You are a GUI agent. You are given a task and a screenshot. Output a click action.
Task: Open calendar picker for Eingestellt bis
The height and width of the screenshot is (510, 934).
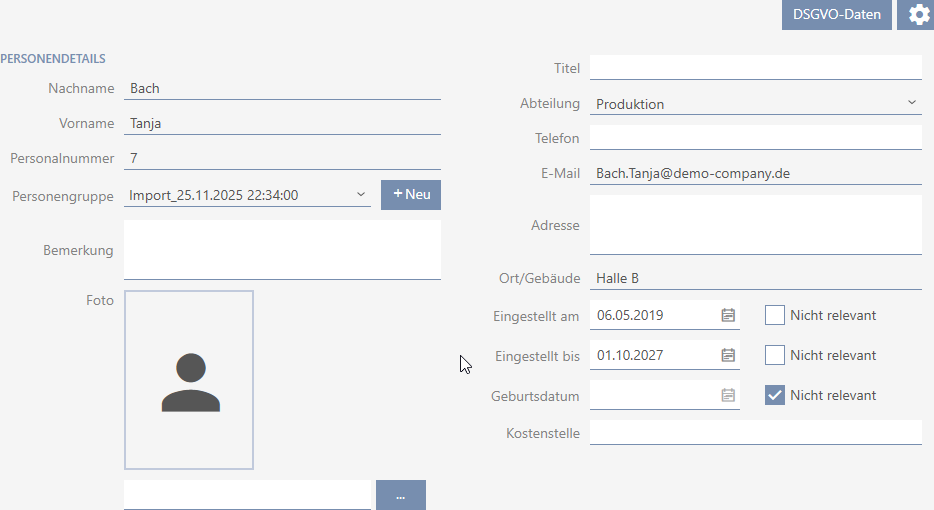click(x=728, y=355)
